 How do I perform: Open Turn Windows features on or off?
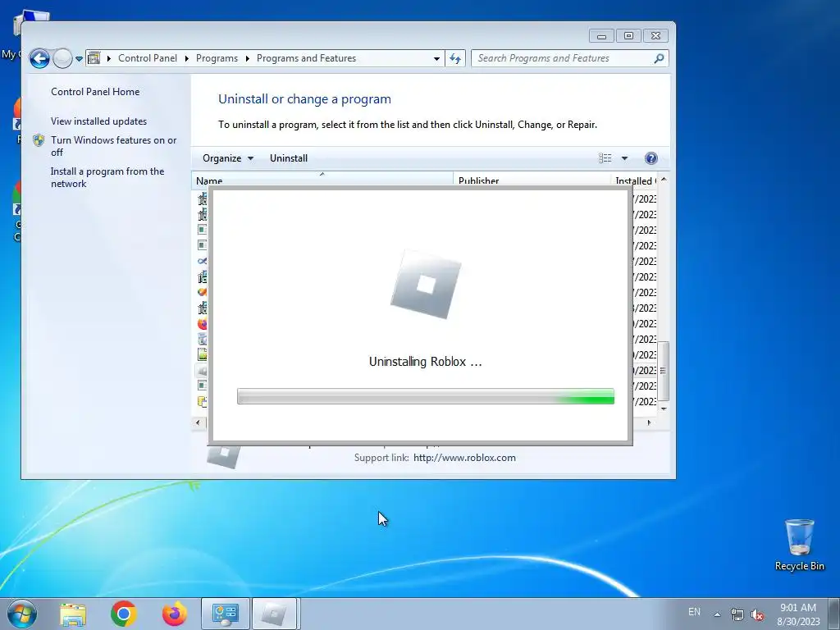[113, 146]
